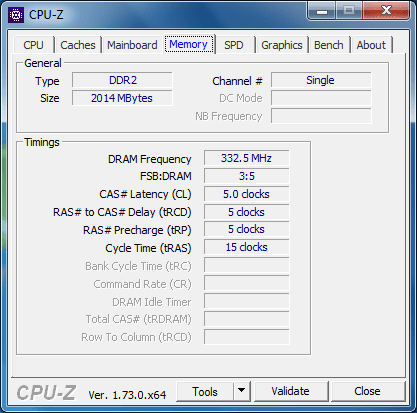Click the 15 clocks tRAS value

pyautogui.click(x=247, y=247)
